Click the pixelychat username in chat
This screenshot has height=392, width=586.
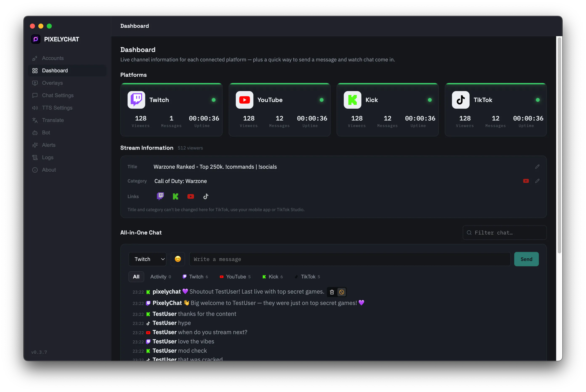point(167,292)
